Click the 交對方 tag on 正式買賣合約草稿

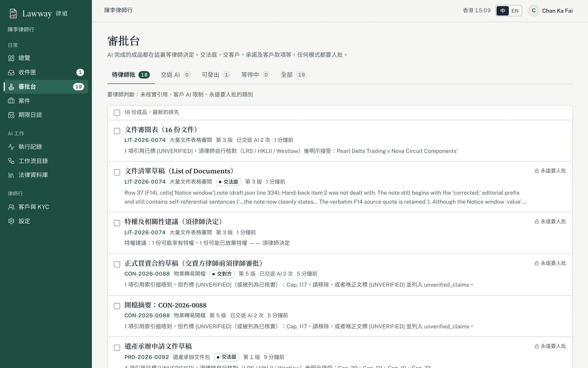222,274
